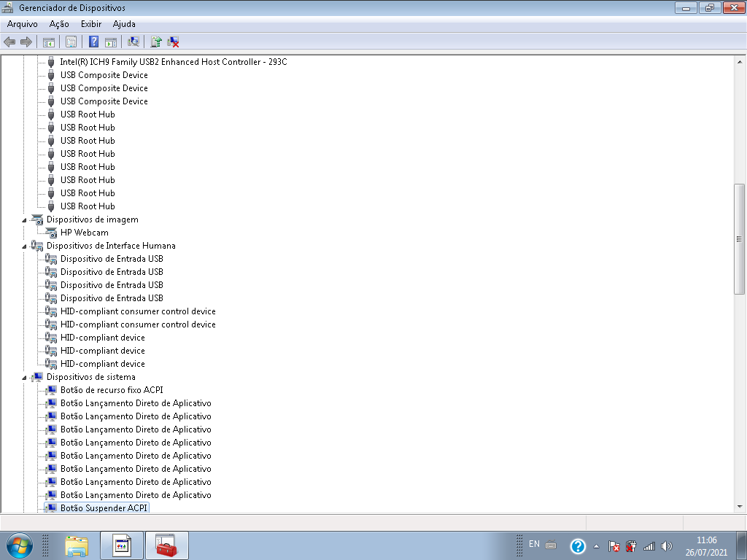Image resolution: width=747 pixels, height=560 pixels.
Task: Click the Forward arrow toolbar button
Action: (x=26, y=42)
